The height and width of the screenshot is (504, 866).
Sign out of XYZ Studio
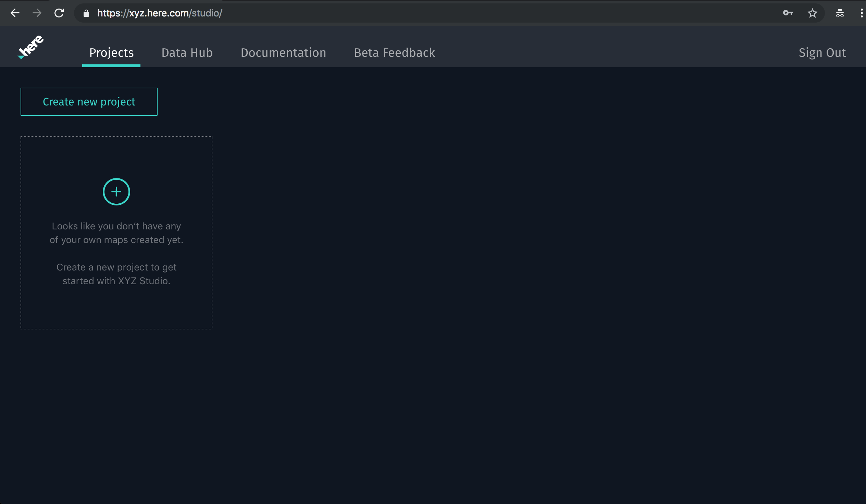822,53
